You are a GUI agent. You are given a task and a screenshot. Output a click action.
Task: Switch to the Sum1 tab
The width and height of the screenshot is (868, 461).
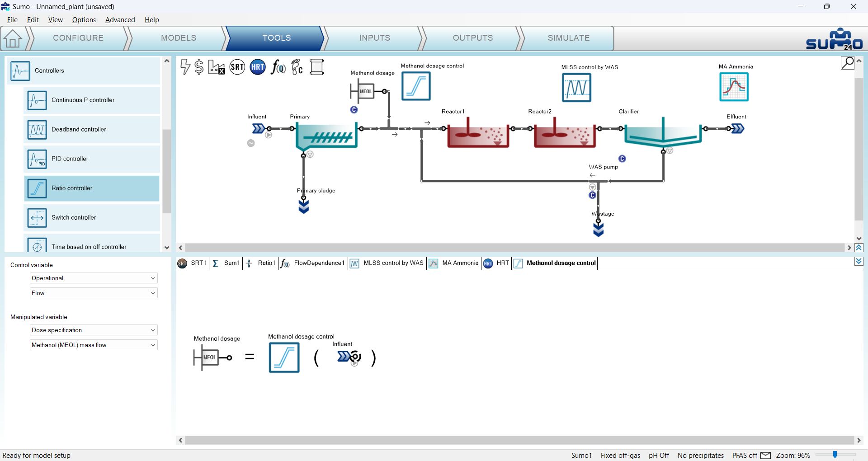tap(226, 263)
